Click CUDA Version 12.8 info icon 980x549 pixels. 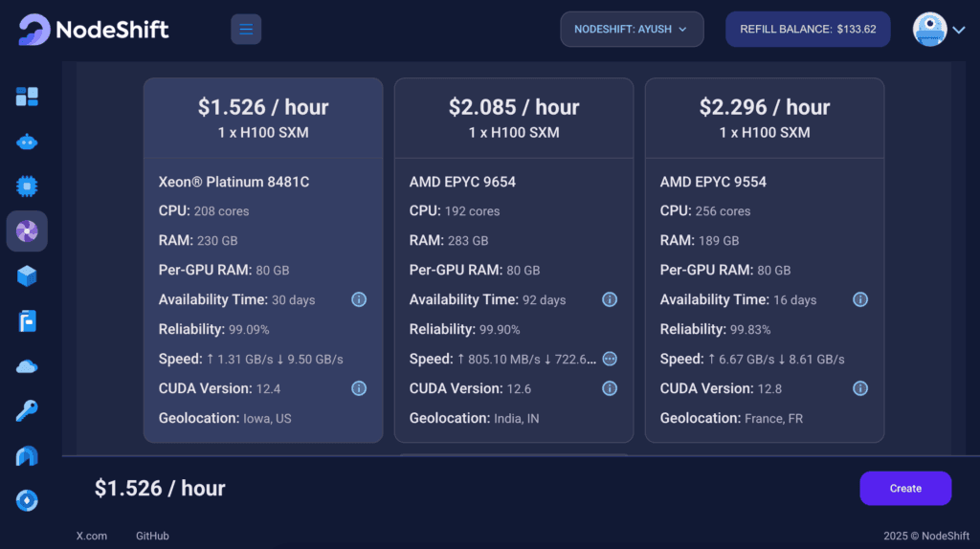pos(860,388)
